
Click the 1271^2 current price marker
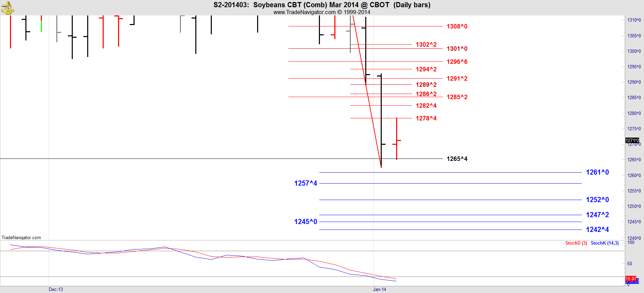pos(632,140)
